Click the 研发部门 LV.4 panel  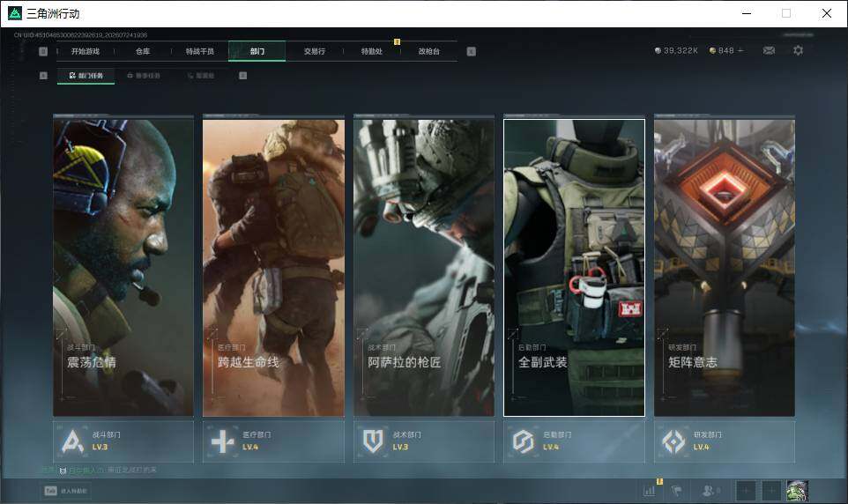[725, 441]
